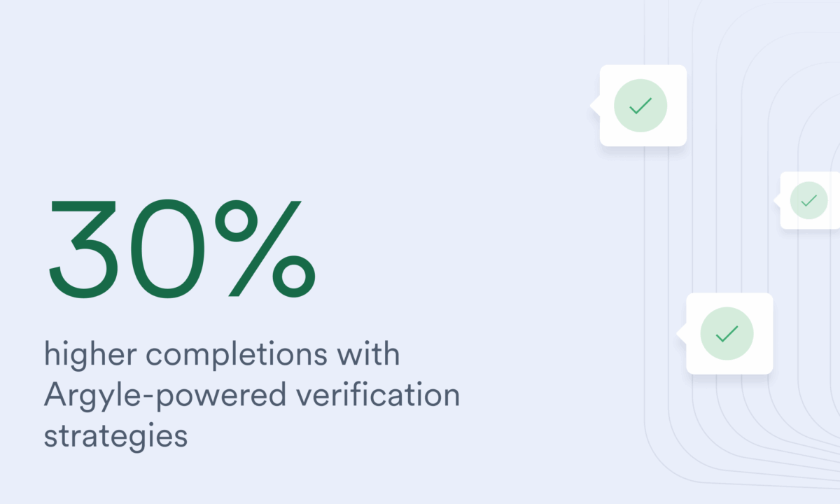Click the large green digit 3

click(81, 249)
